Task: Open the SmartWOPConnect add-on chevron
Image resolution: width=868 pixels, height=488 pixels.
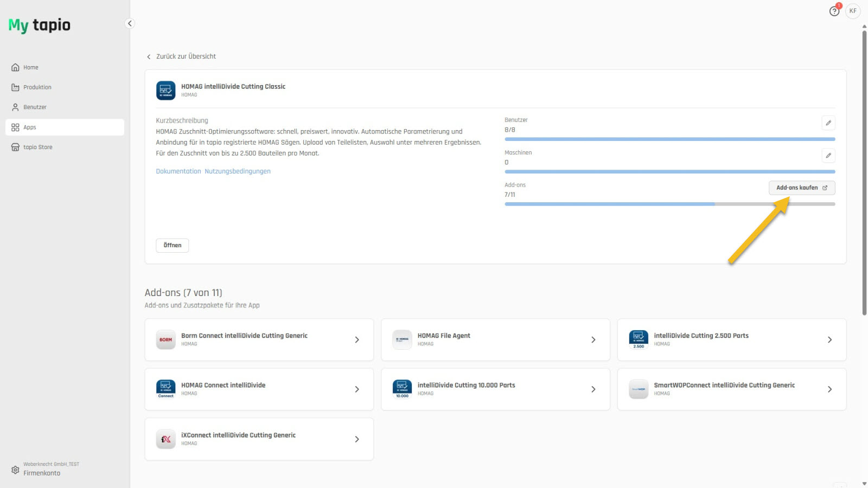Action: [829, 389]
